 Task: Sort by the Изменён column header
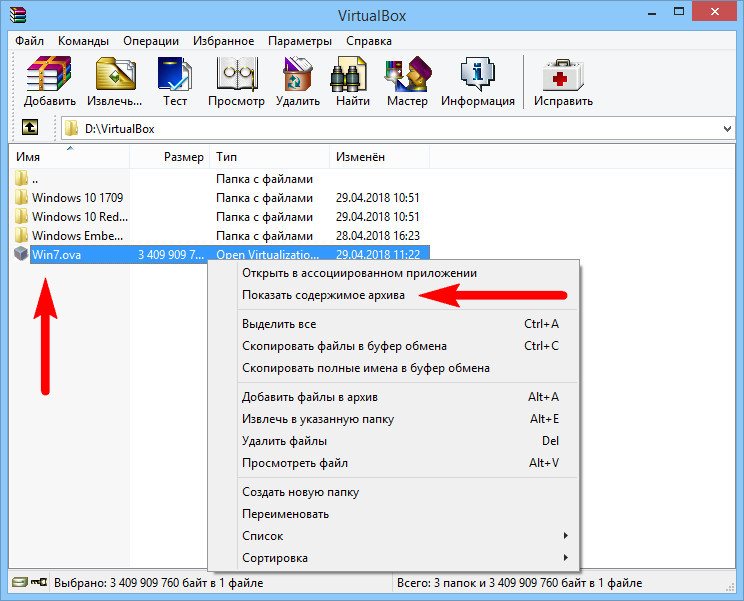click(x=380, y=157)
